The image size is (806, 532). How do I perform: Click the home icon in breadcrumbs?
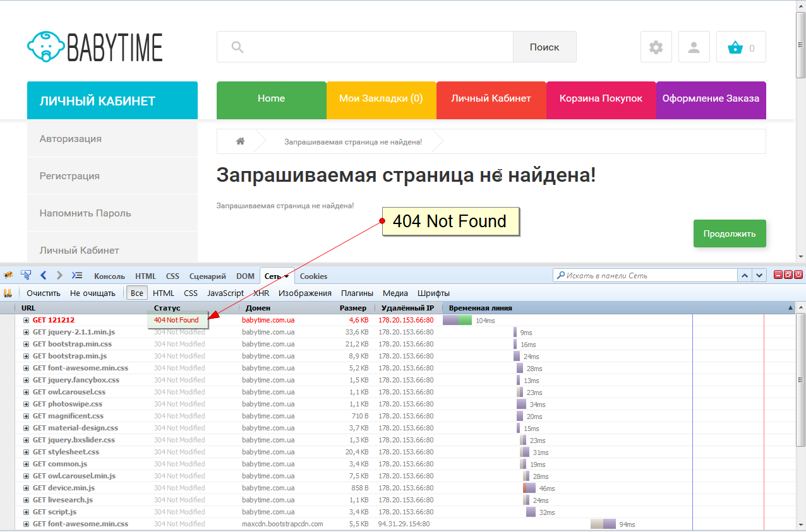[x=240, y=141]
